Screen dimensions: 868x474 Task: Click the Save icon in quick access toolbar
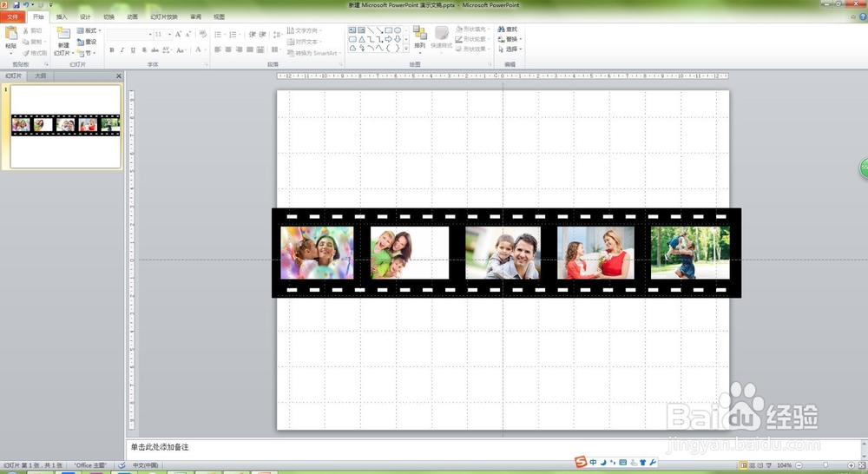(x=16, y=5)
